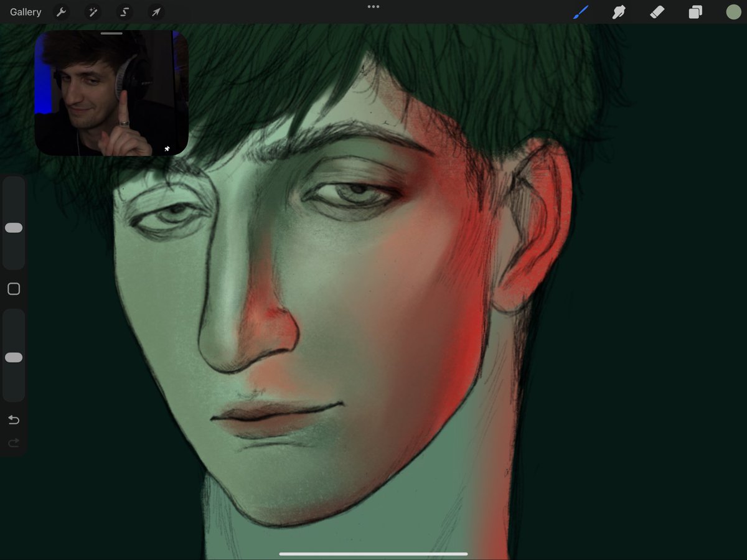The image size is (747, 560).
Task: Tap the pin toggle on the facecam overlay
Action: (x=167, y=148)
